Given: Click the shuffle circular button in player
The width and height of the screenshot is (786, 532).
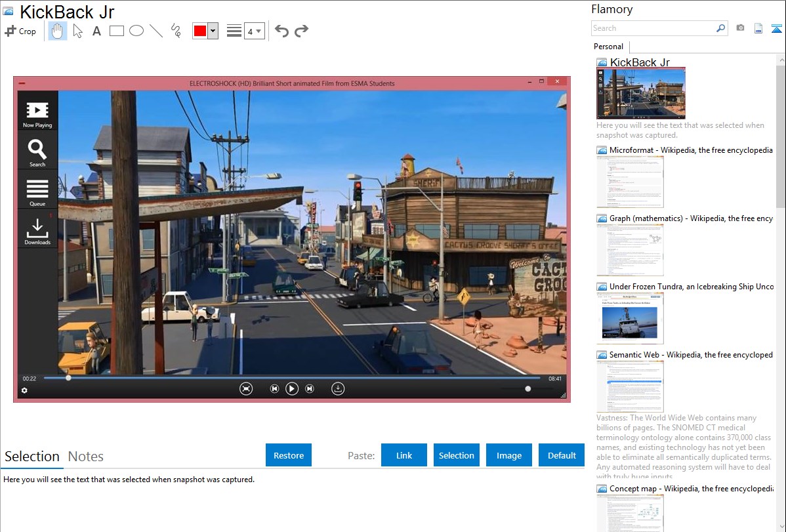Looking at the screenshot, I should point(246,388).
